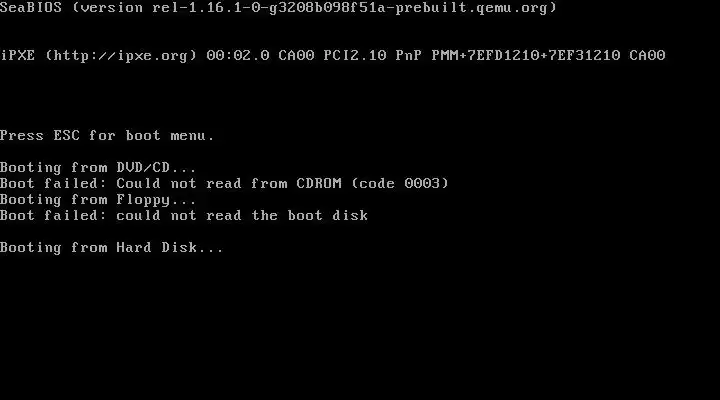Click the word 'iPXE' at line start
The width and height of the screenshot is (720, 400).
(17, 56)
